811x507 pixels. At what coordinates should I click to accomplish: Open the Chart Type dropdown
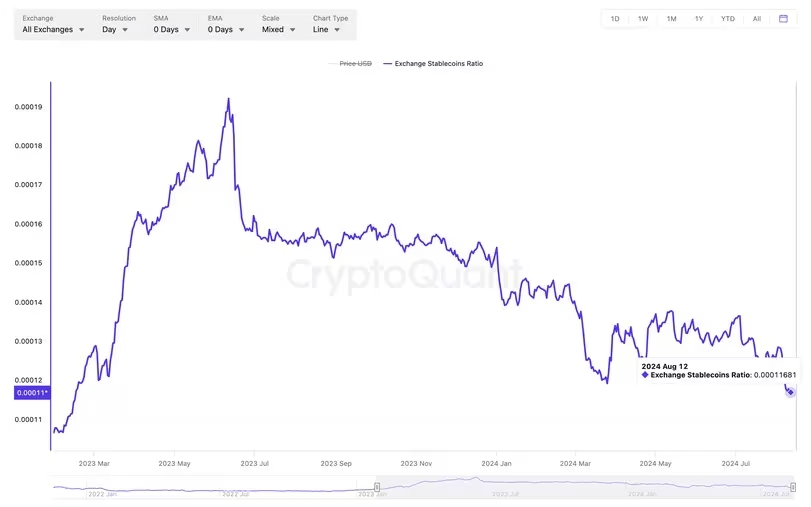326,30
